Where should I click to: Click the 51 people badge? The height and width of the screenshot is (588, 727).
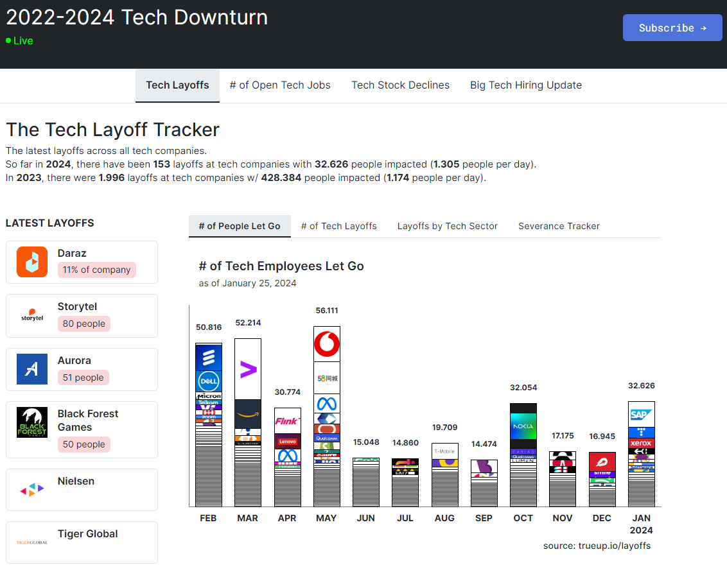pyautogui.click(x=83, y=377)
